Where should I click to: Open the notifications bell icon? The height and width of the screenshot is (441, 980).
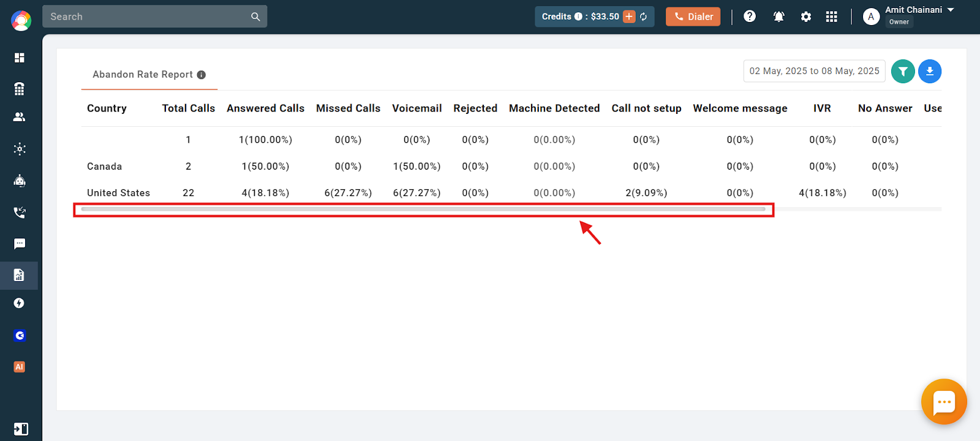(x=778, y=17)
